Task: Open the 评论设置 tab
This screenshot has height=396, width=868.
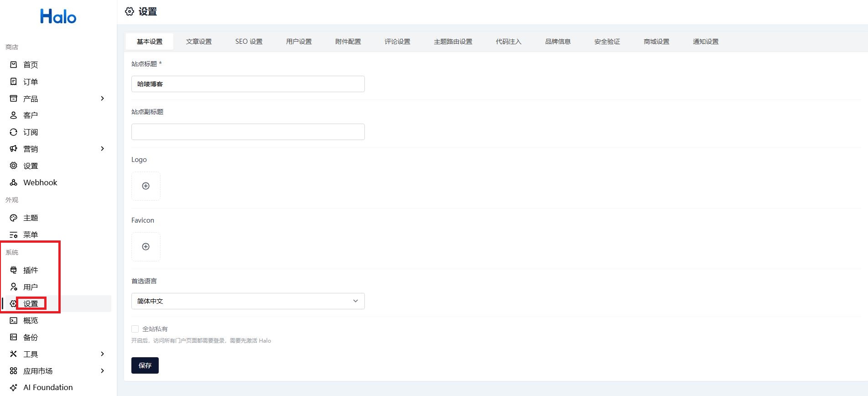Action: 398,42
